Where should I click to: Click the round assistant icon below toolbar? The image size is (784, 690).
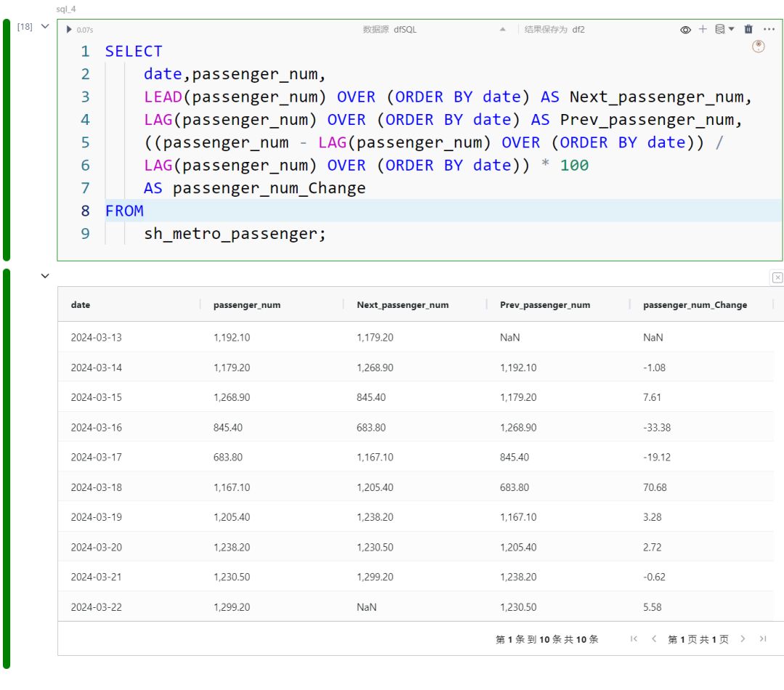click(x=759, y=46)
